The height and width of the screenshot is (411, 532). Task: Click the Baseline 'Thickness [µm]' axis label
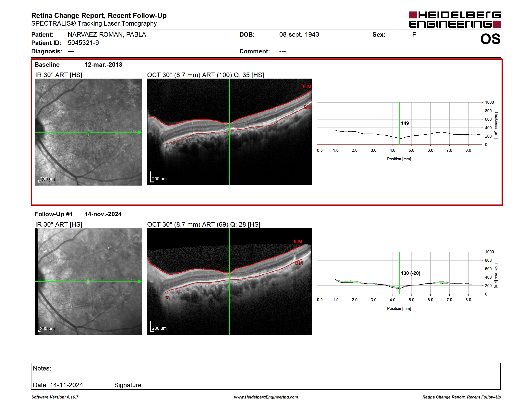(x=496, y=125)
